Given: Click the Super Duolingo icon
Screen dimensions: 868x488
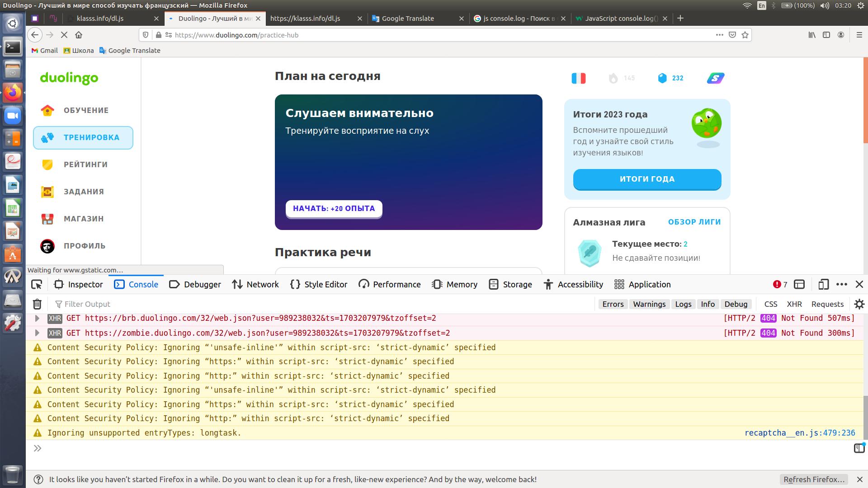Looking at the screenshot, I should [x=715, y=78].
